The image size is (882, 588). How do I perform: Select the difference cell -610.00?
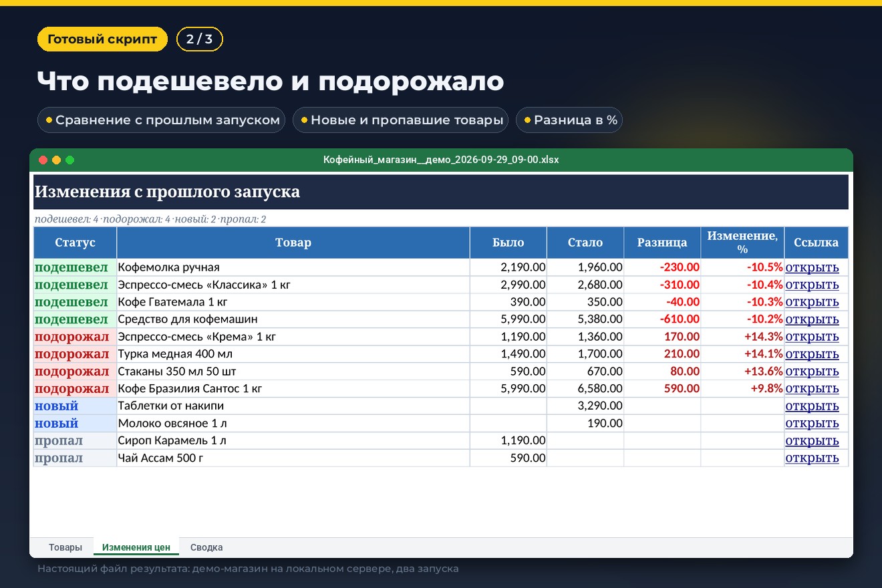coord(662,319)
